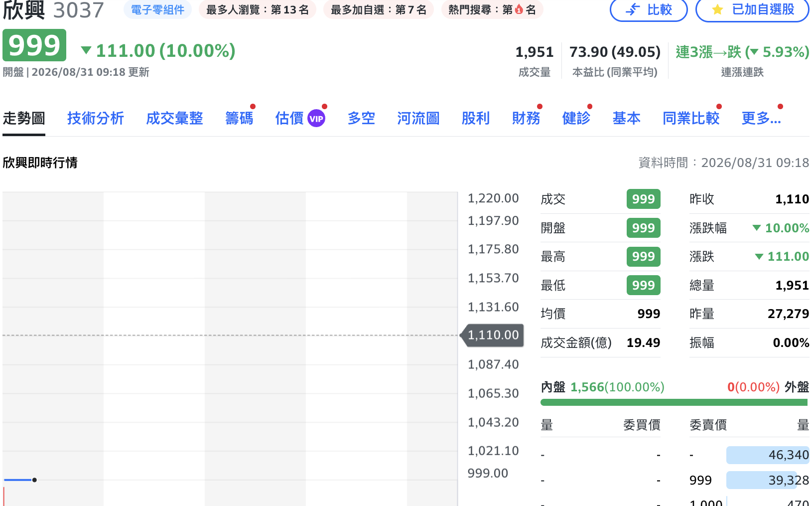This screenshot has height=506, width=812.
Task: Open the 河流圖 tab
Action: point(418,119)
